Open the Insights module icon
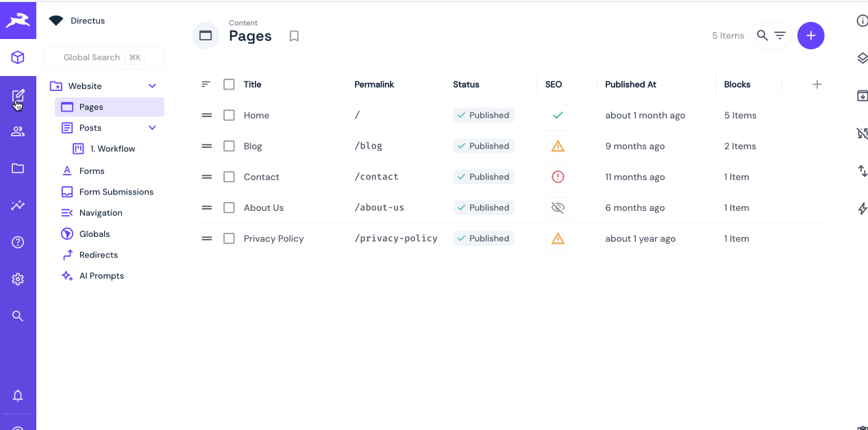 point(18,205)
